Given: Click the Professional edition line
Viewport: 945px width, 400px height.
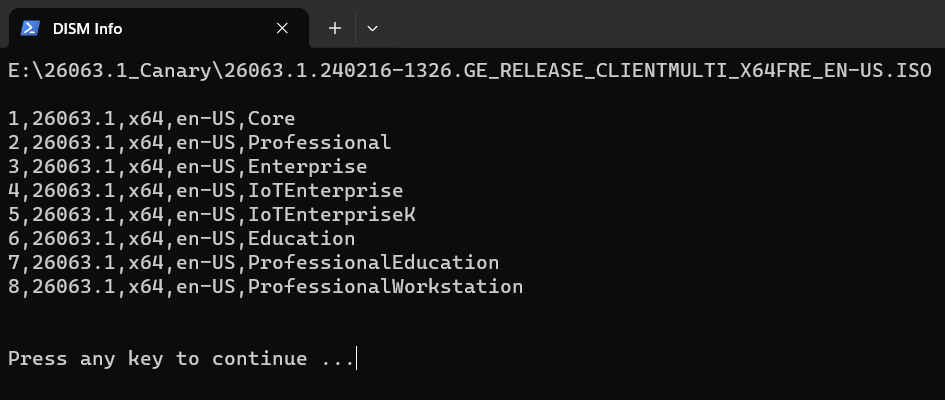Looking at the screenshot, I should point(199,143).
